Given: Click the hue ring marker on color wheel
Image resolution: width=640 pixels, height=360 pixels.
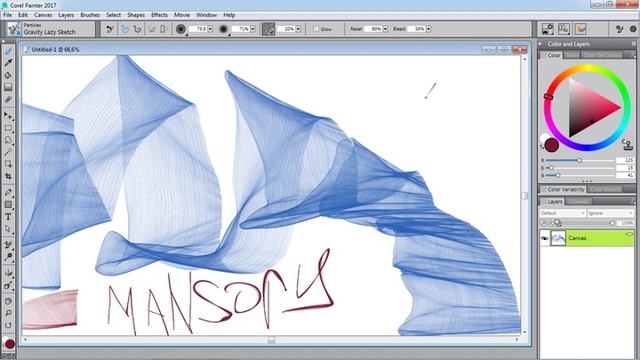Looking at the screenshot, I should [x=549, y=96].
